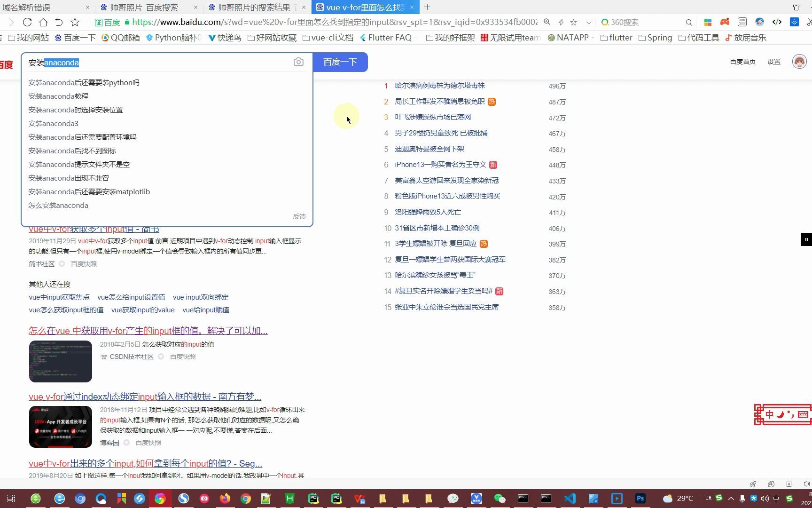812x508 pixels.
Task: Open result 怎么在vue中获取用v-for产生的input框的值
Action: 148,331
